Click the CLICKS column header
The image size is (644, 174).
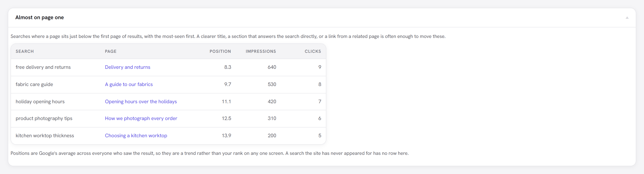tap(313, 51)
